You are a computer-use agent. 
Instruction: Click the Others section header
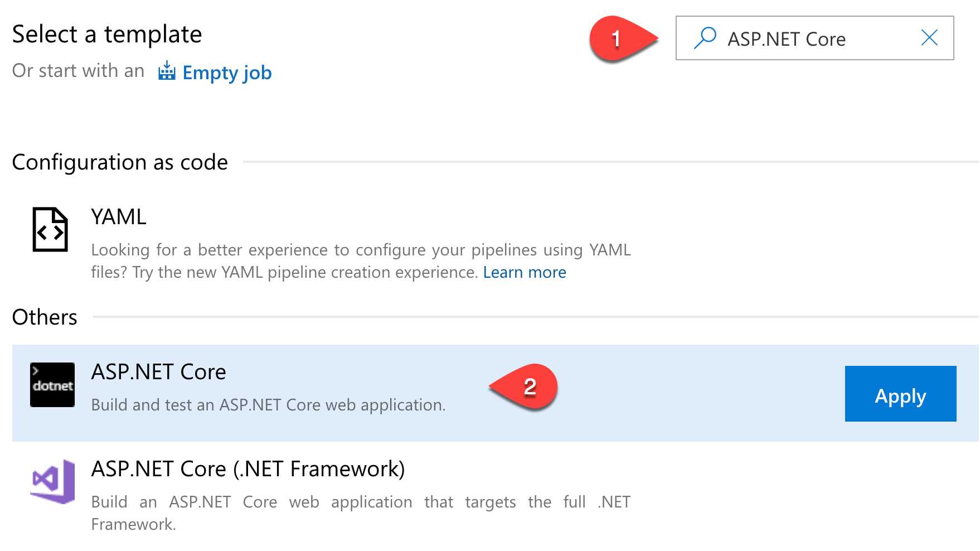44,317
